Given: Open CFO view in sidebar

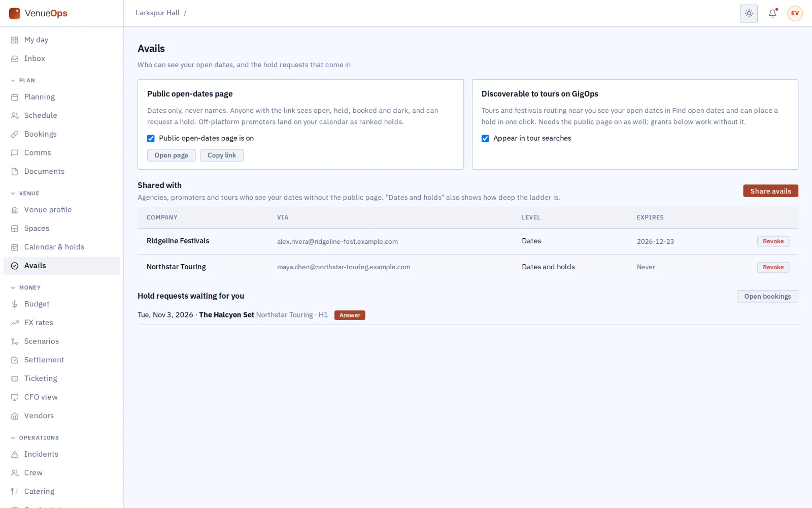Looking at the screenshot, I should click(61, 397).
